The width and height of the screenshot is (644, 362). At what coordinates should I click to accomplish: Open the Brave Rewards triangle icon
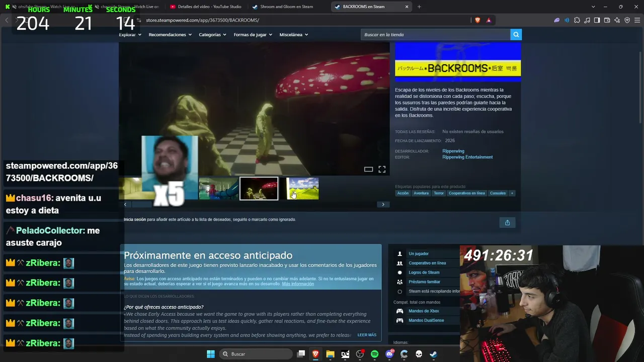(489, 20)
